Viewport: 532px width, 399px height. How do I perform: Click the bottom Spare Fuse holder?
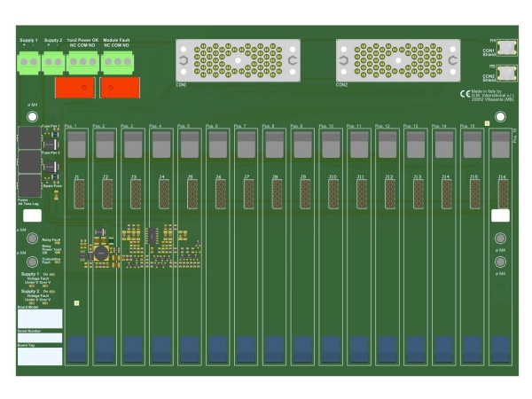click(28, 184)
